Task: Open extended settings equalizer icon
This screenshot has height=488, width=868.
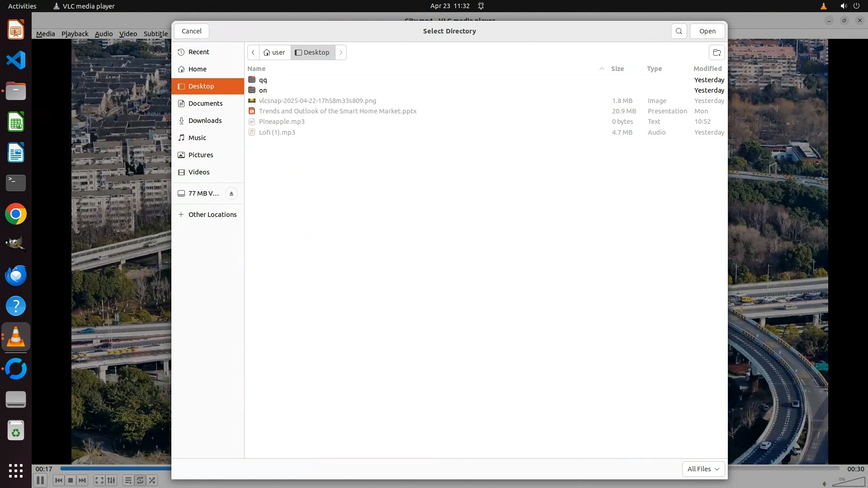Action: coord(112,480)
